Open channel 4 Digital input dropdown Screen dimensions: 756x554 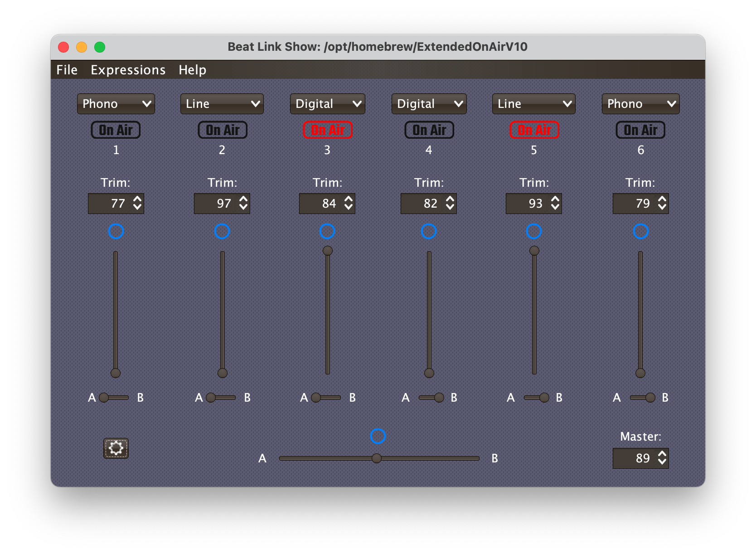[429, 104]
